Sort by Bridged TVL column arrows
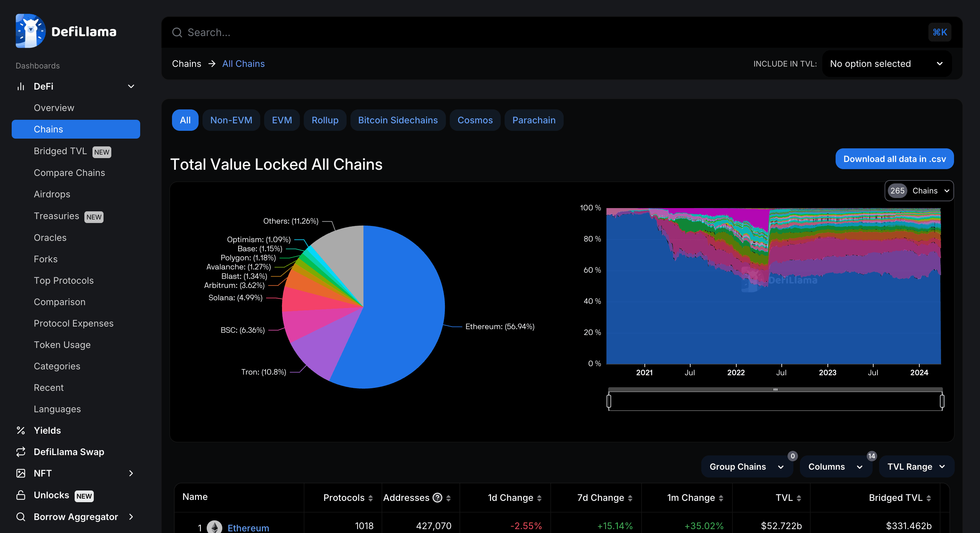 pos(929,498)
